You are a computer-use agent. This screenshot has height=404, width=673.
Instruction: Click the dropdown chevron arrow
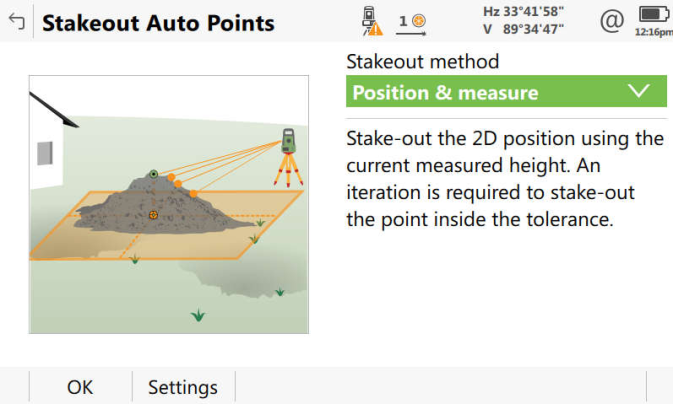click(640, 92)
